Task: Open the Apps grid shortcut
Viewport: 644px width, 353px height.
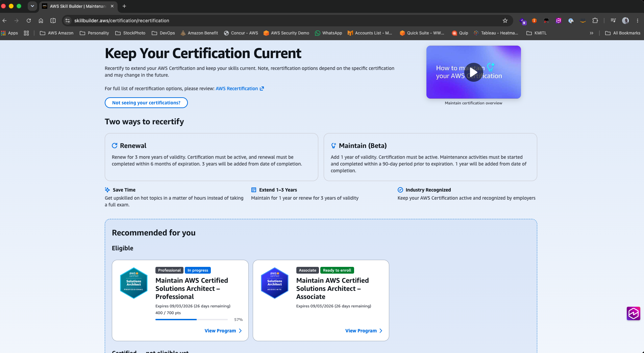Action: (9, 33)
